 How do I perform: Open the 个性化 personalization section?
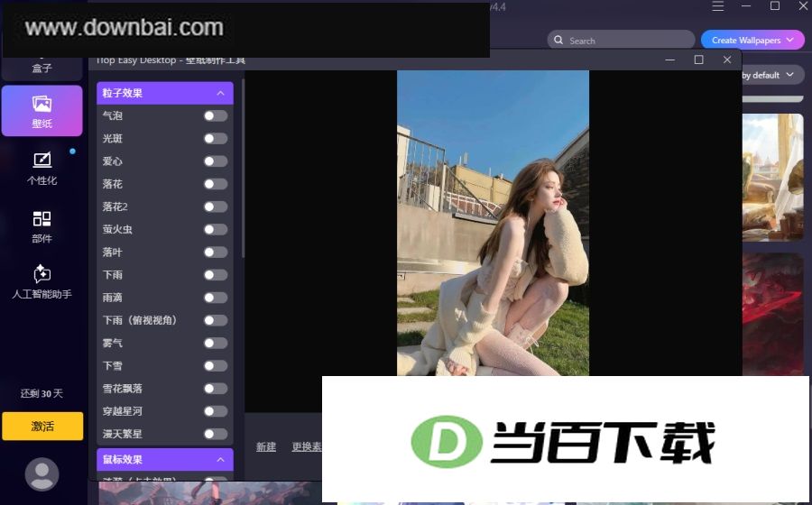(x=42, y=169)
